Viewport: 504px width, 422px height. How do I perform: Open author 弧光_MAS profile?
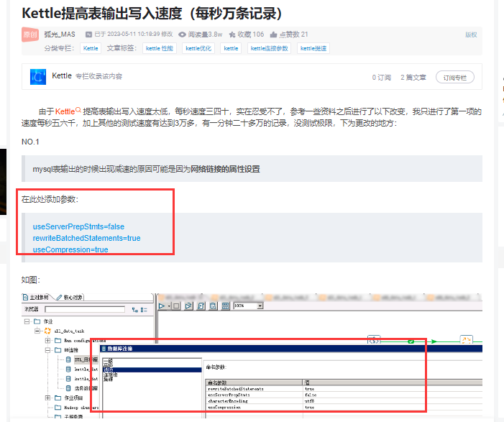pos(60,35)
